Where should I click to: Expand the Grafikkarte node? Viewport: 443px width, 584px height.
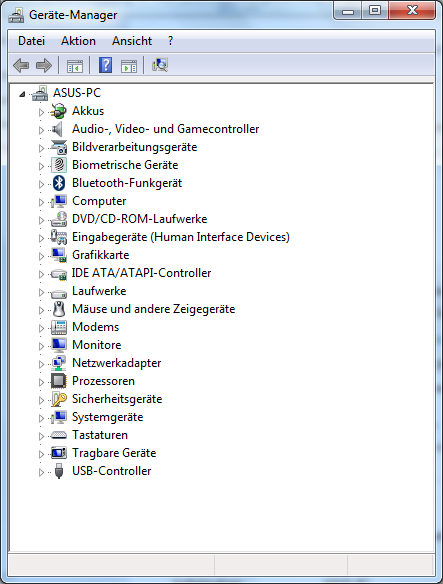click(x=41, y=256)
